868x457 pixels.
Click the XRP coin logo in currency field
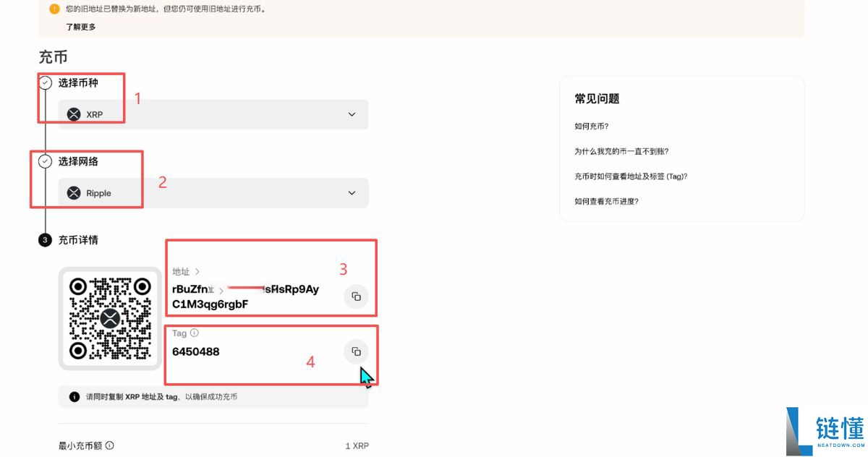click(72, 114)
